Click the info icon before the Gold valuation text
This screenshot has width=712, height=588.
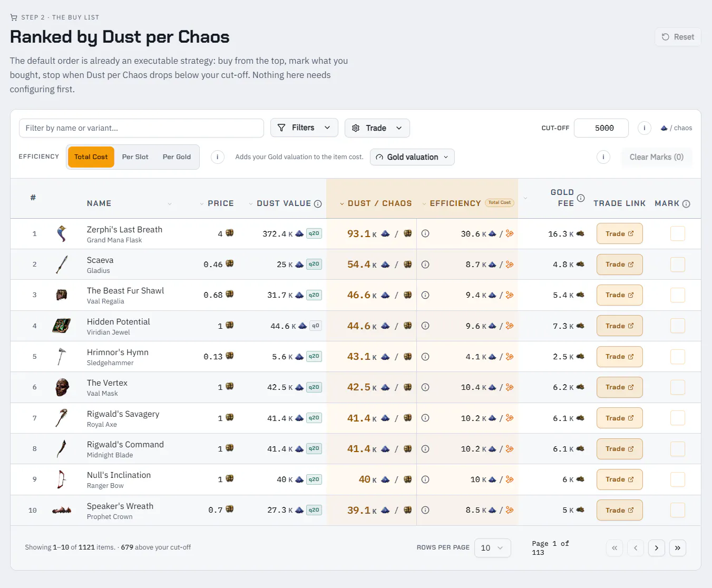218,157
